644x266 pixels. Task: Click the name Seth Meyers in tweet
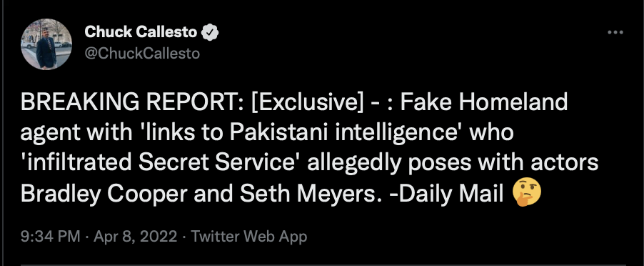pyautogui.click(x=308, y=194)
